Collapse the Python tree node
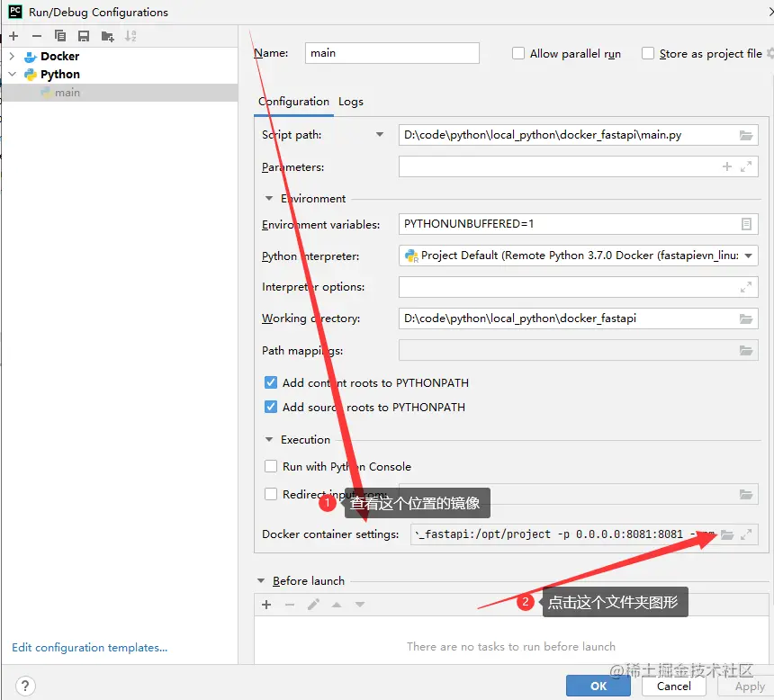The image size is (774, 700). click(12, 74)
